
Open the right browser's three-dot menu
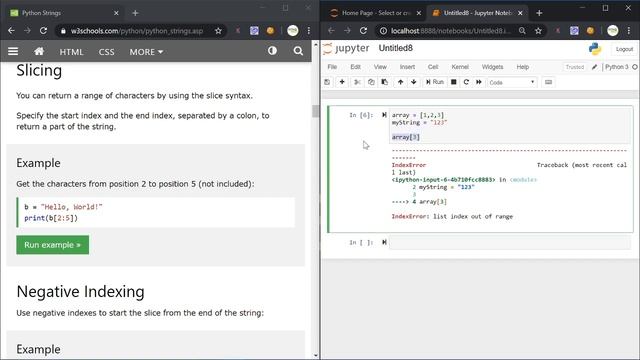[x=629, y=31]
